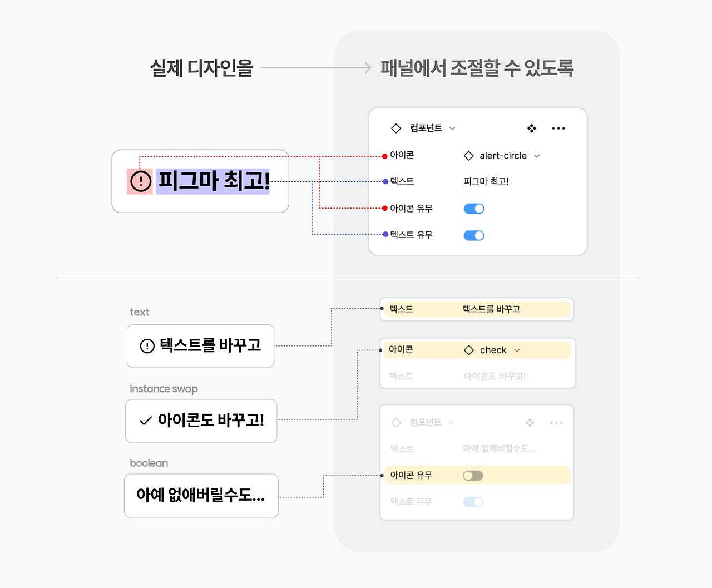Toggle the faded 텍스트 유무 switch
This screenshot has height=588, width=712.
(473, 502)
